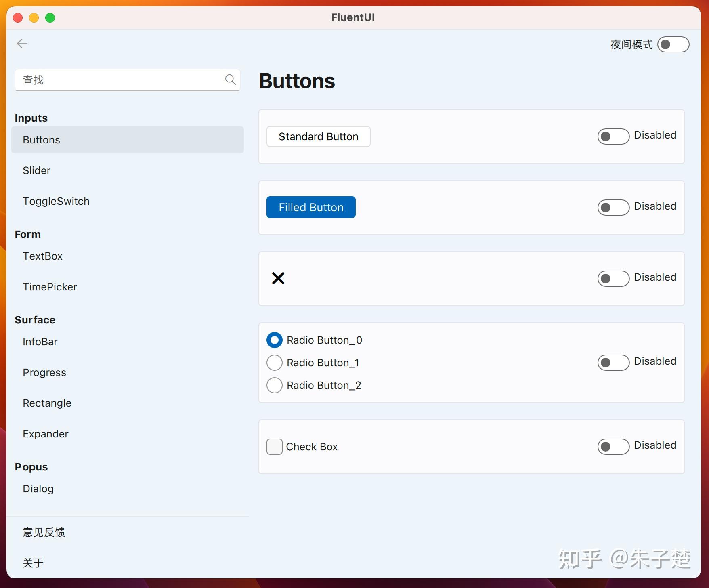Toggle Disabled switch in radio button card
The height and width of the screenshot is (588, 709).
613,363
